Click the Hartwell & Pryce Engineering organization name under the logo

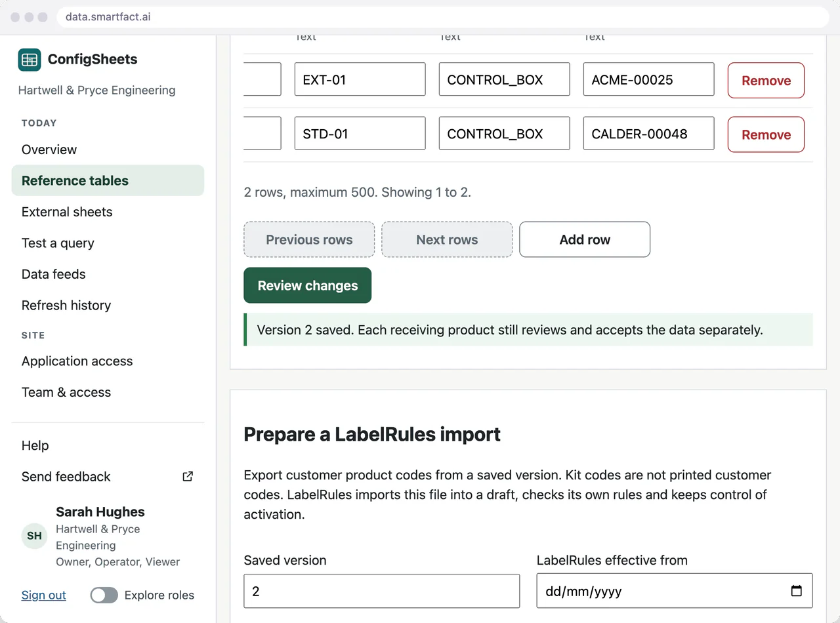tap(97, 90)
